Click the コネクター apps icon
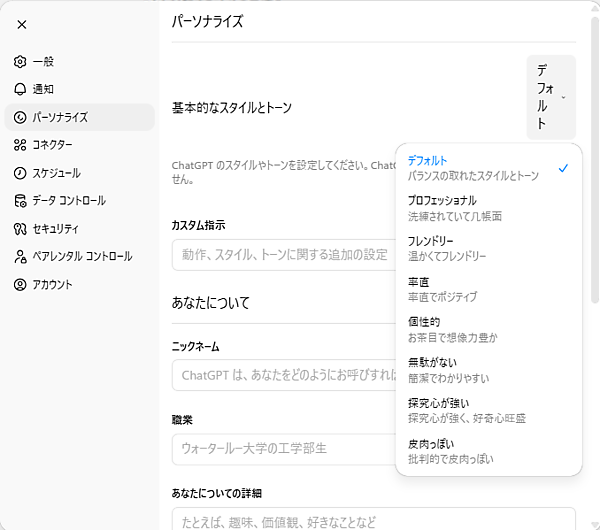600x530 pixels. tap(20, 145)
